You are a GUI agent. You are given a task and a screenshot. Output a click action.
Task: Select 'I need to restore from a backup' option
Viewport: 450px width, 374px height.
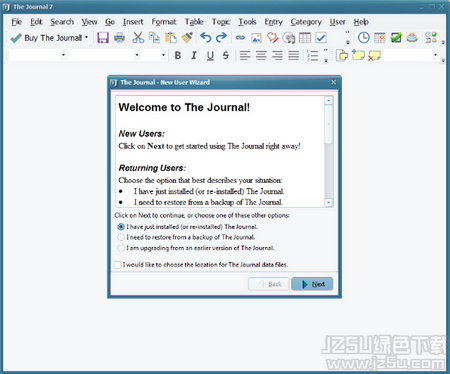121,237
